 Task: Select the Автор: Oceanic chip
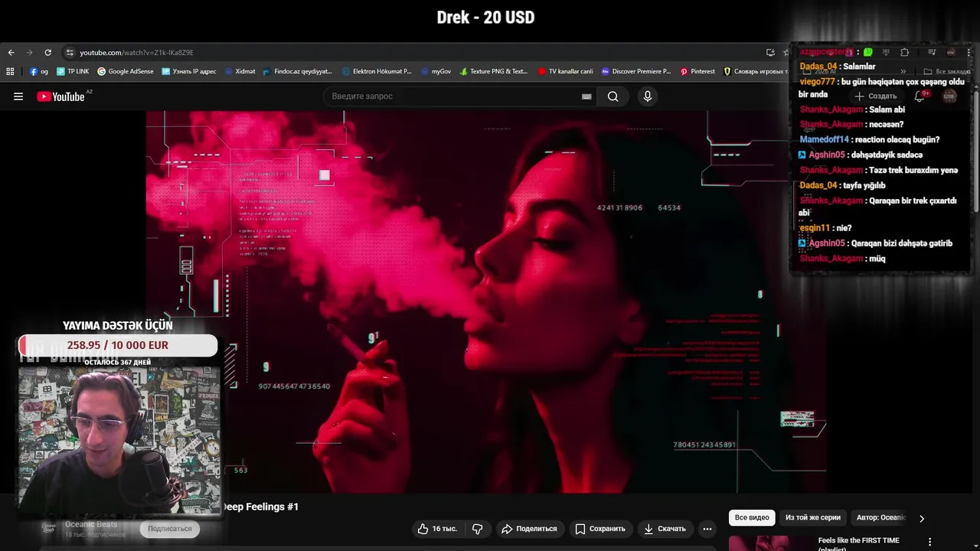point(880,518)
